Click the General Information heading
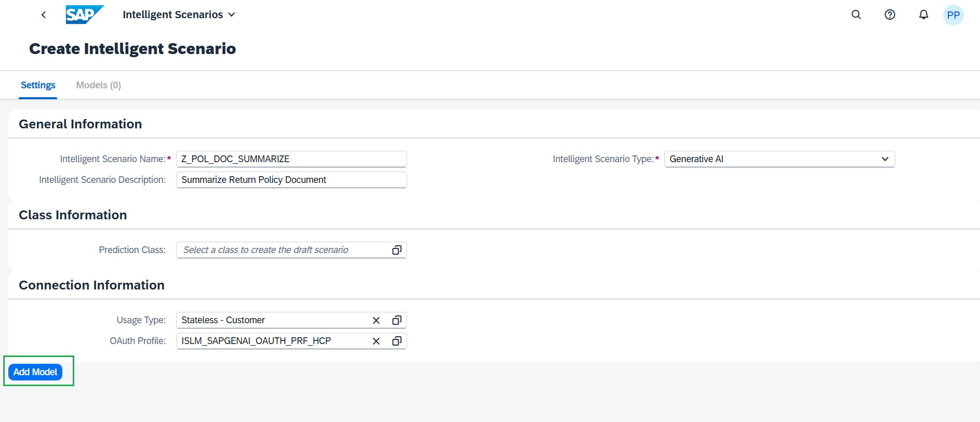The width and height of the screenshot is (980, 422). [x=80, y=124]
